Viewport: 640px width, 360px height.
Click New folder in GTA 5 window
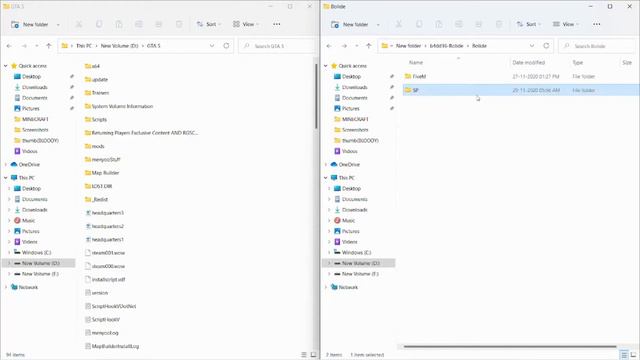[x=30, y=24]
